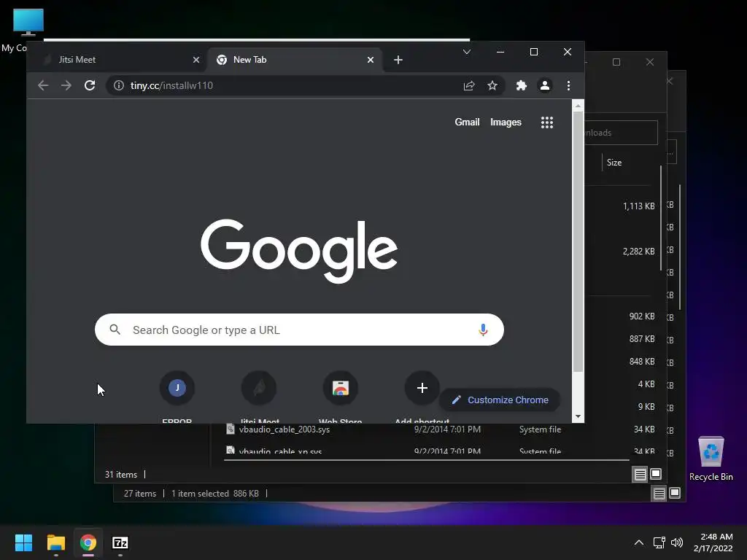Switch to details view in 27 items window

659,494
